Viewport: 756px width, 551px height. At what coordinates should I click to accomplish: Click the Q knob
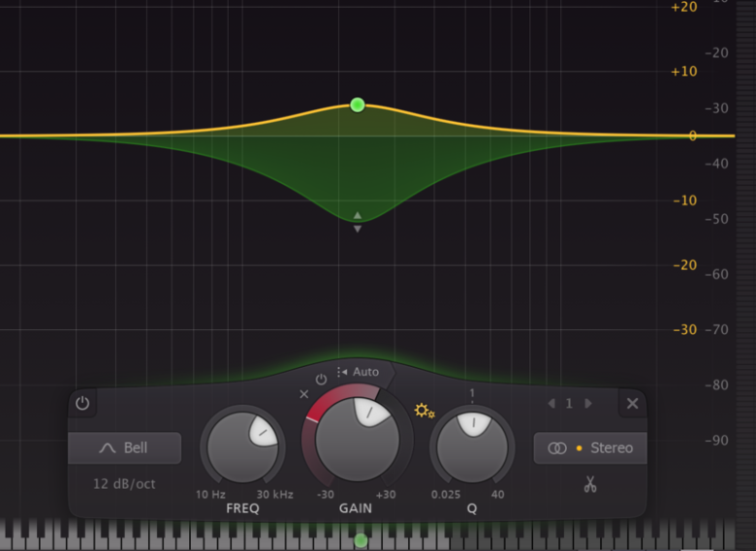click(x=472, y=447)
